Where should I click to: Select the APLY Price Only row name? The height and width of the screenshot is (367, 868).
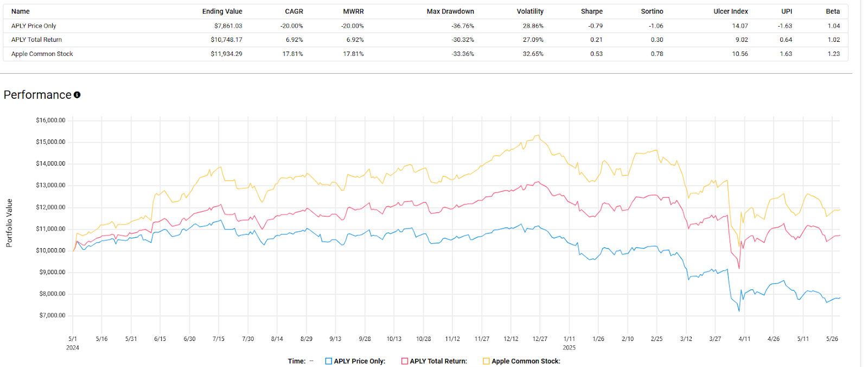point(34,26)
